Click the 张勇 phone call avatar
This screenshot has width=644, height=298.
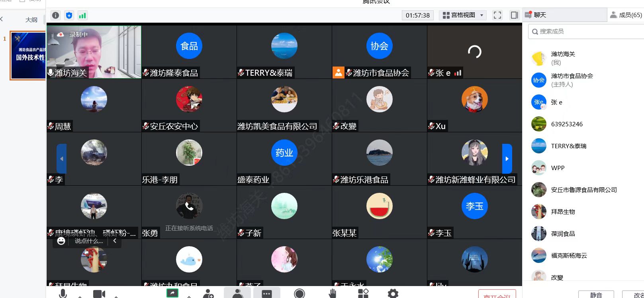coord(189,206)
